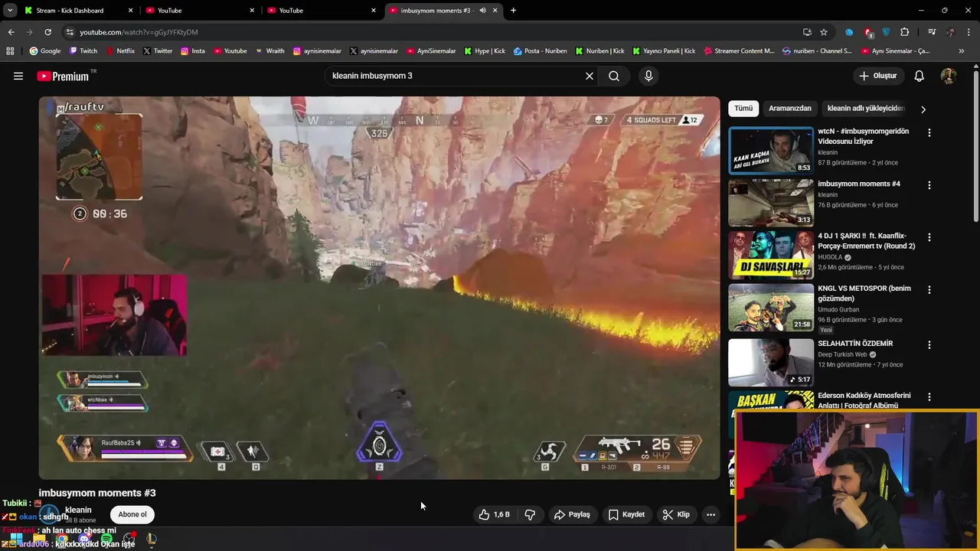Open options for KNGL VS METOSPOR video
980x551 pixels.
pos(929,290)
